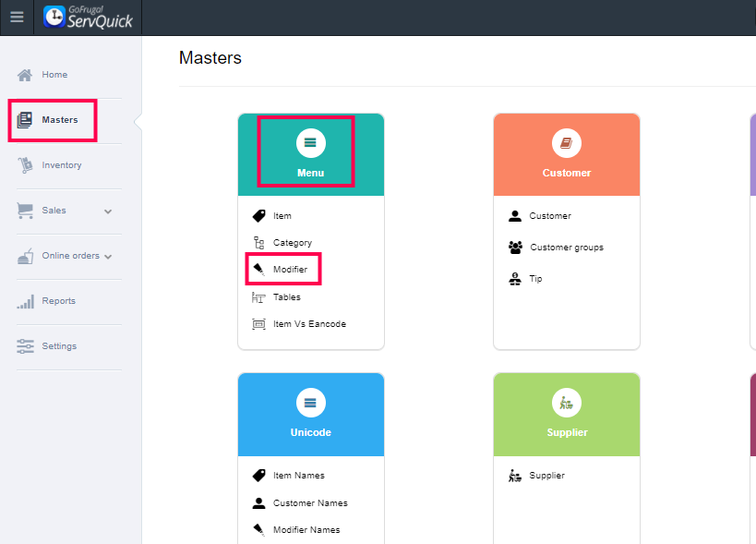756x544 pixels.
Task: Open the Customer groups link
Action: 567,248
